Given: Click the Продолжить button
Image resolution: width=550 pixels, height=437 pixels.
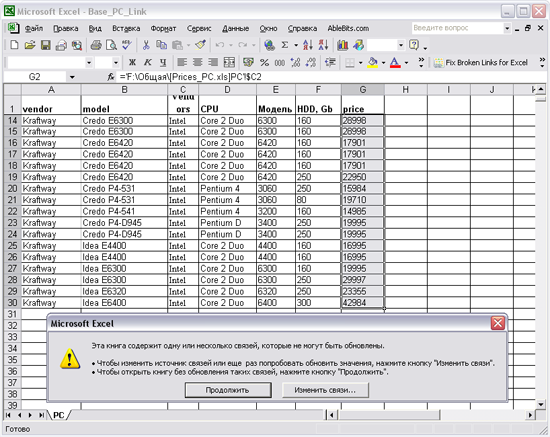Looking at the screenshot, I should click(x=228, y=390).
